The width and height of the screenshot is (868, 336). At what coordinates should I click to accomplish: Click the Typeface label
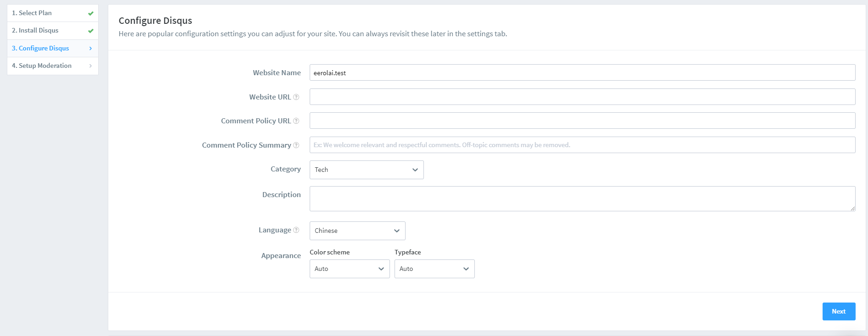tap(407, 252)
